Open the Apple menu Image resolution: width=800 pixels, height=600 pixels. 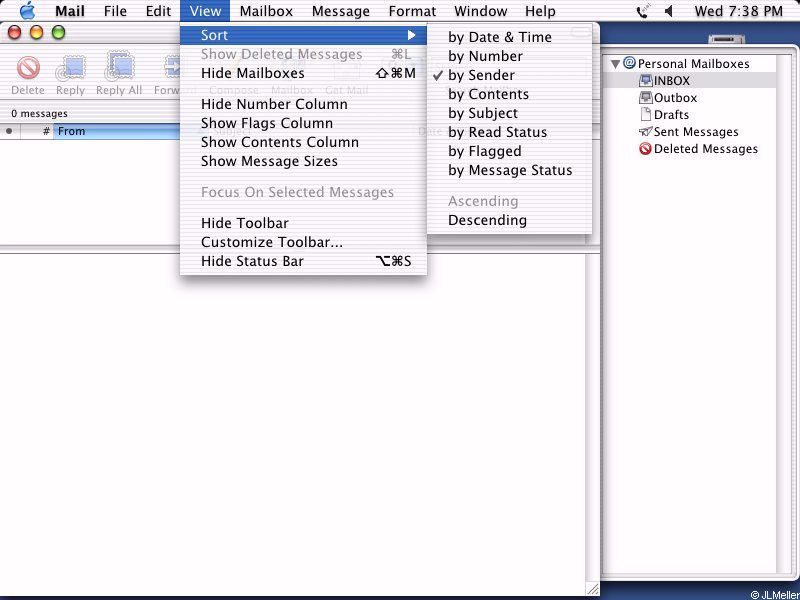(28, 11)
